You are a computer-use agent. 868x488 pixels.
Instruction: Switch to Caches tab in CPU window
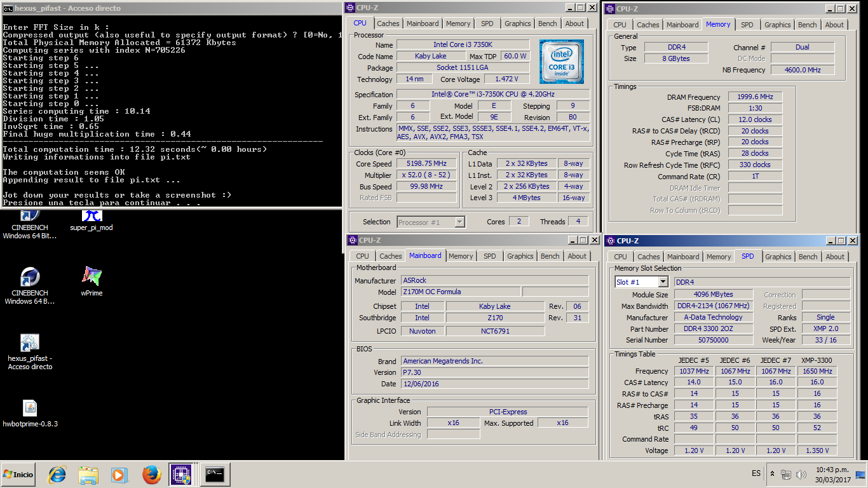coord(388,24)
